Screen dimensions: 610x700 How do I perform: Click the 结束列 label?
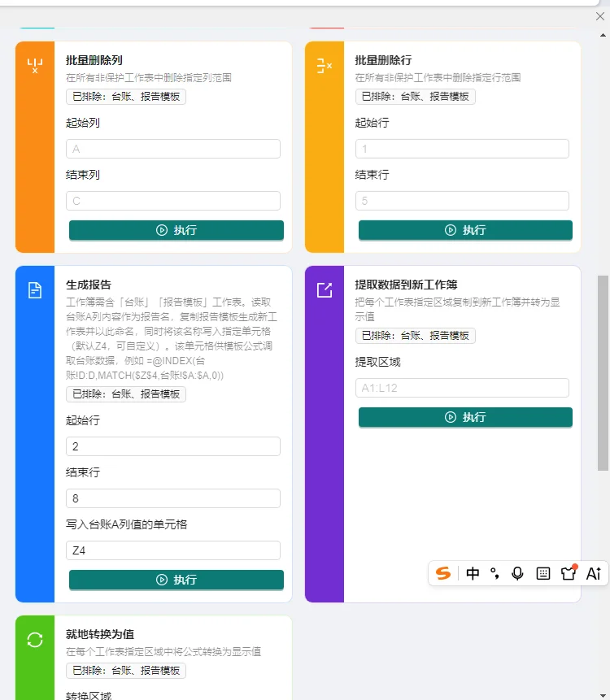click(83, 175)
